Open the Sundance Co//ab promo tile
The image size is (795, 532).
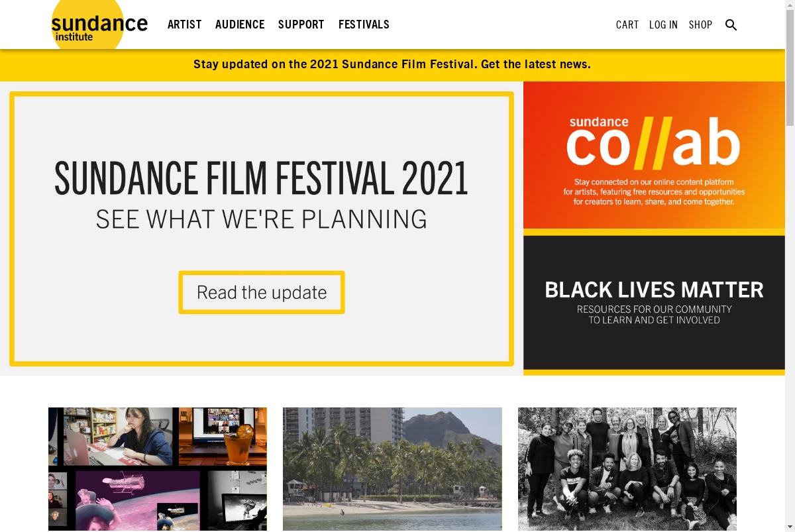[654, 155]
